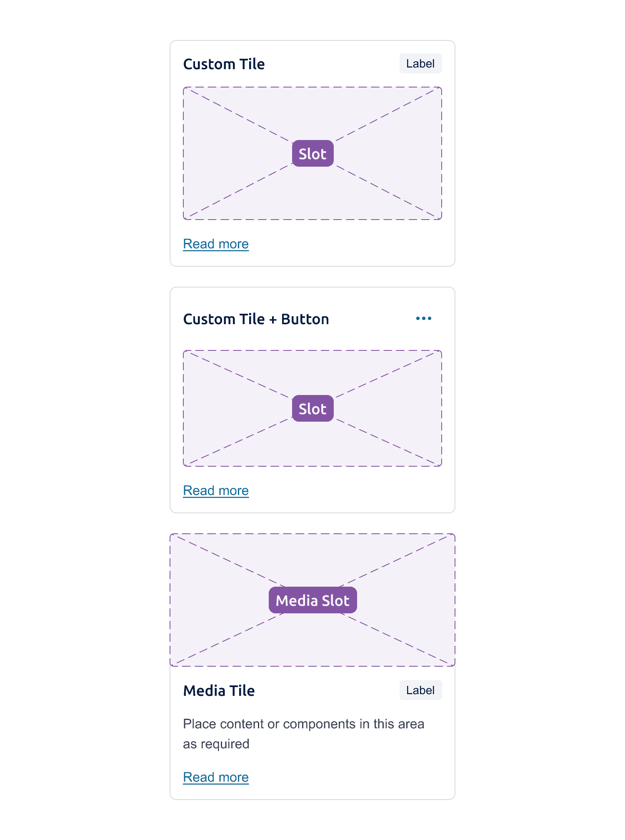Open Read more under Custom Tile
625x840 pixels.
point(215,244)
